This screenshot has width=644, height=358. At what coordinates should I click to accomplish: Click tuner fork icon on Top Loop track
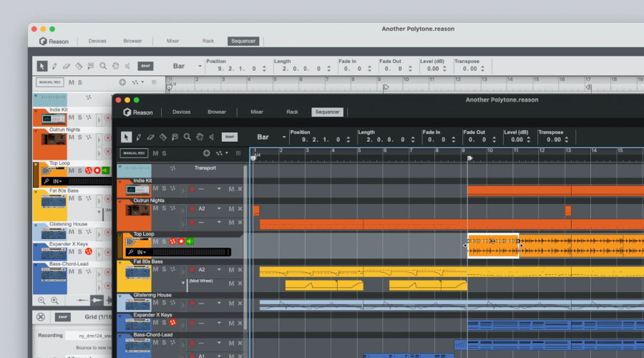pyautogui.click(x=131, y=252)
